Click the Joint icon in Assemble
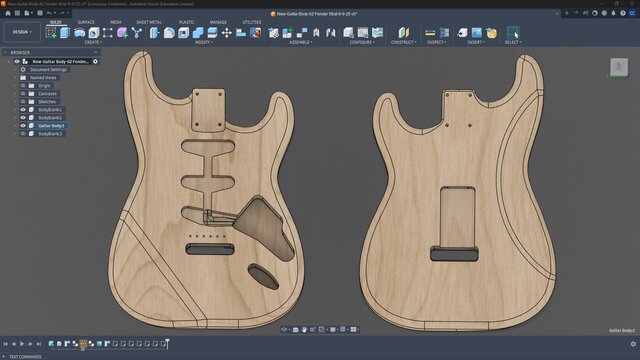This screenshot has height=360, width=640. (x=316, y=33)
